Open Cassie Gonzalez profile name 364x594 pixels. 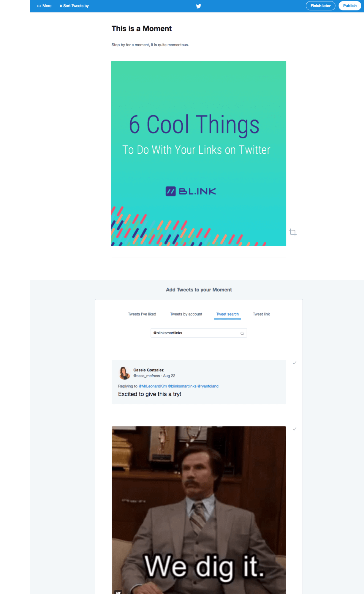point(148,370)
